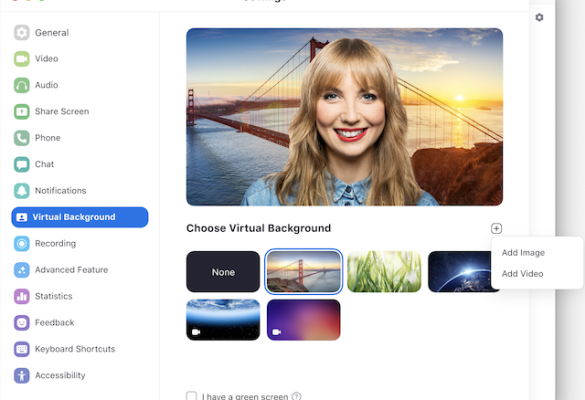Click the General gear icon in sidebar
Screen dimensions: 585x400
pyautogui.click(x=22, y=32)
